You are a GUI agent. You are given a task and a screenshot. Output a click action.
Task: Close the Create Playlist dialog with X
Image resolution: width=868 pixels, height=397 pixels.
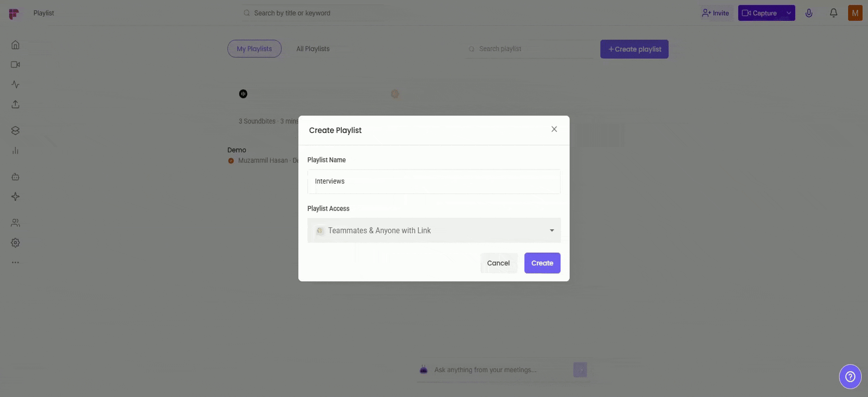coord(554,129)
